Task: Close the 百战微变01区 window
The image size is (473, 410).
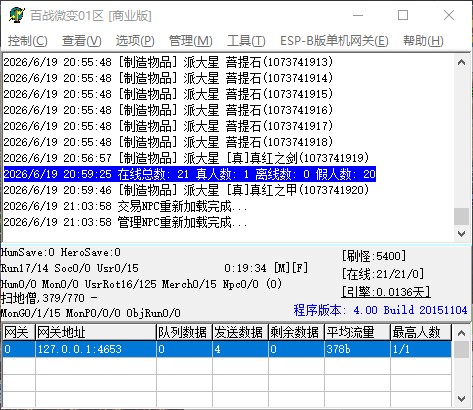Action: click(449, 15)
